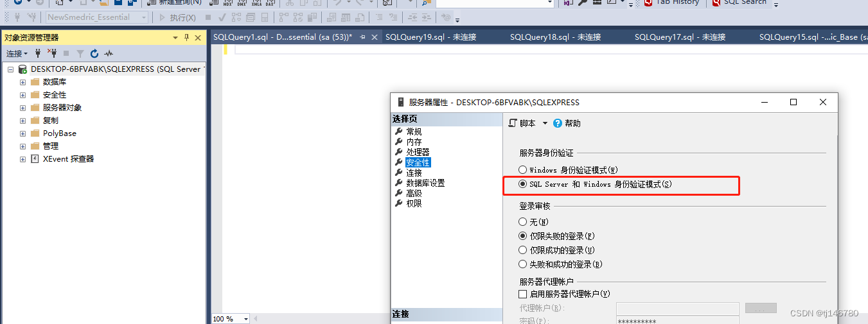Select 失败和成功的登录 radio button
This screenshot has width=868, height=324.
(x=523, y=264)
